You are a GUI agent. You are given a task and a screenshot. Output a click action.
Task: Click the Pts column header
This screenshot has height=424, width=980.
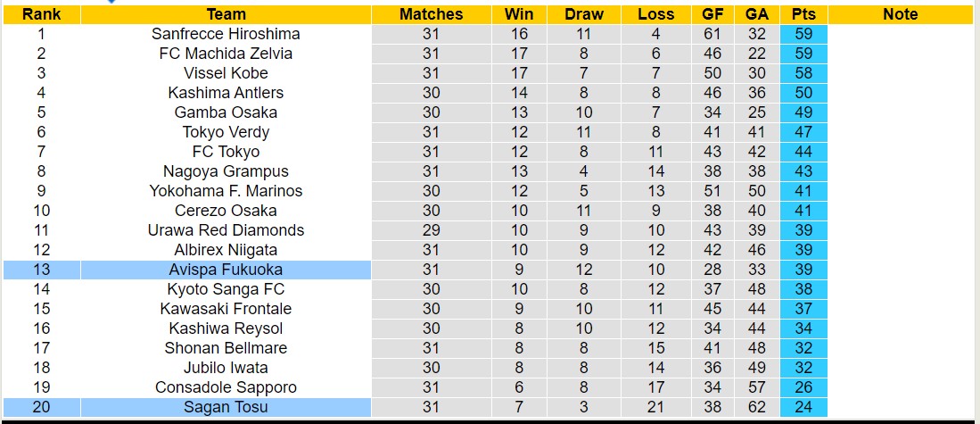click(x=803, y=14)
